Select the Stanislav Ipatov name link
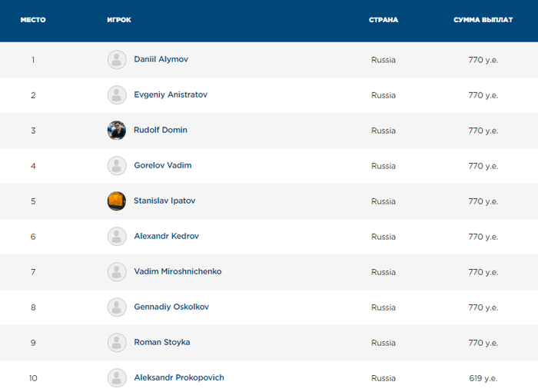The image size is (538, 392). 164,201
